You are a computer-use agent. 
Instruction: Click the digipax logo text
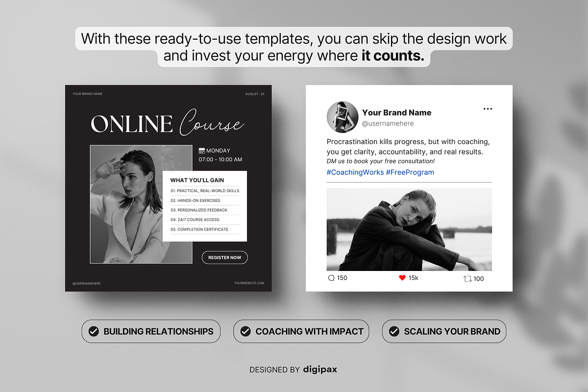[320, 369]
